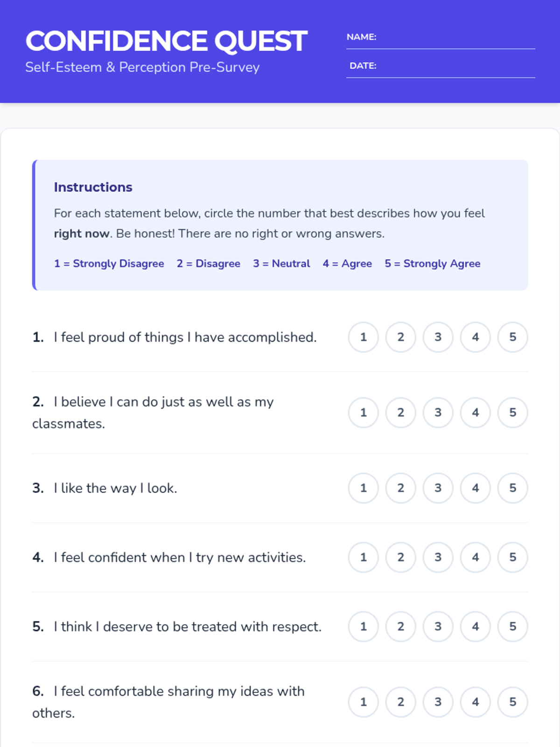Select rating 3 for deserve respect statement
This screenshot has width=560, height=747.
[x=438, y=627]
